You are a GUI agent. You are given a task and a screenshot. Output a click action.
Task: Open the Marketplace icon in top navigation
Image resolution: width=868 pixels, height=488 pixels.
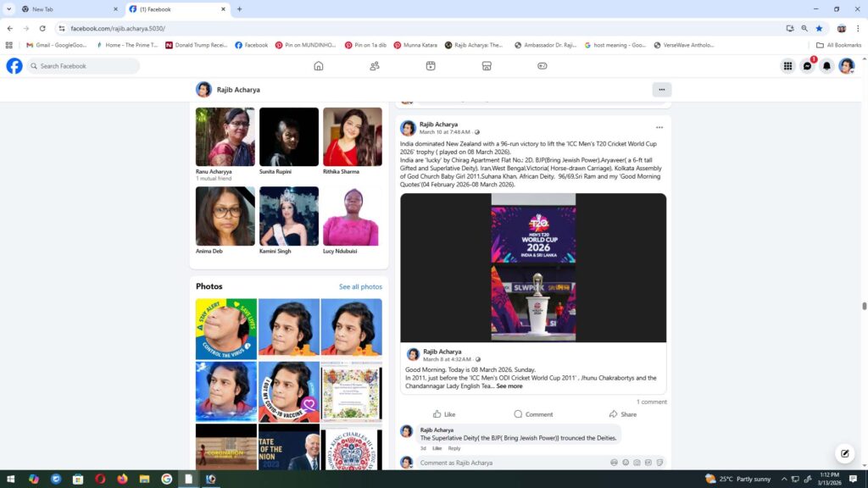[487, 66]
